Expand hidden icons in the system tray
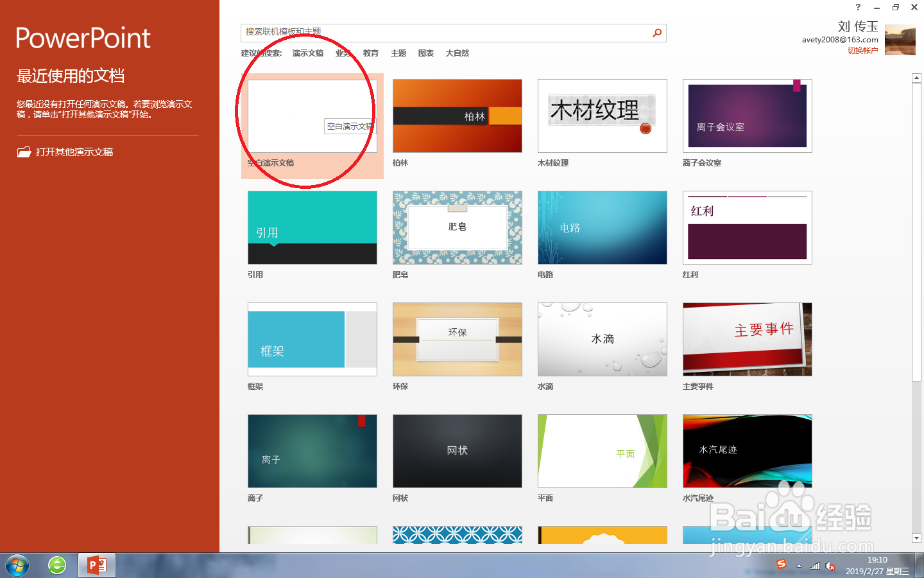 [x=799, y=566]
